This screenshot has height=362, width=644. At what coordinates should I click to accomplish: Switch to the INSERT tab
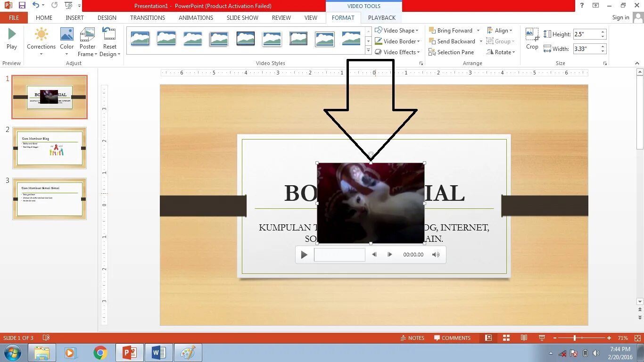[x=74, y=17]
